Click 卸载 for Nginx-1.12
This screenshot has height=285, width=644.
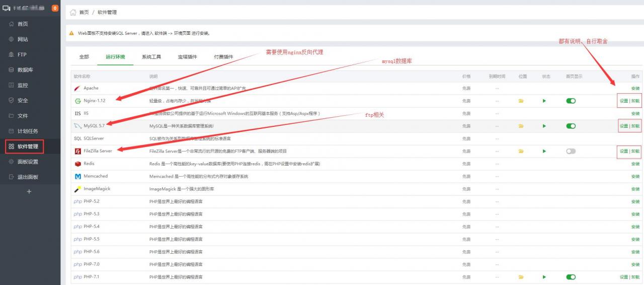pyautogui.click(x=635, y=101)
